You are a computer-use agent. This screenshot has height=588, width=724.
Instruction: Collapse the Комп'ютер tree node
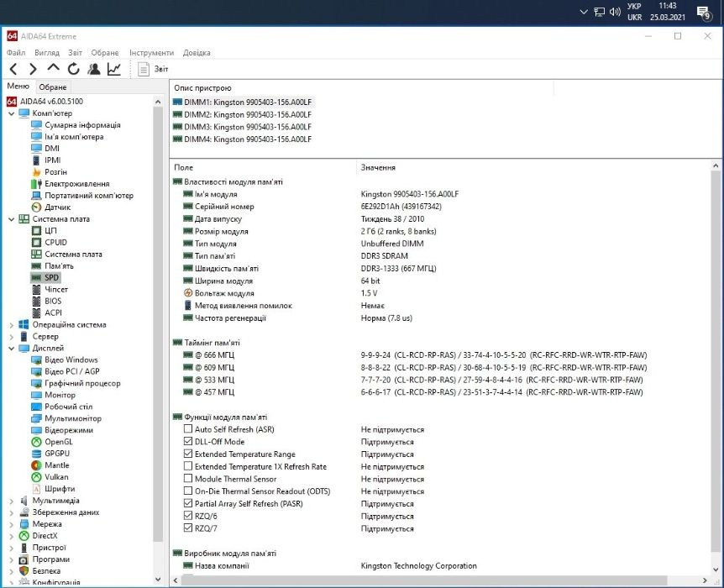coord(12,113)
